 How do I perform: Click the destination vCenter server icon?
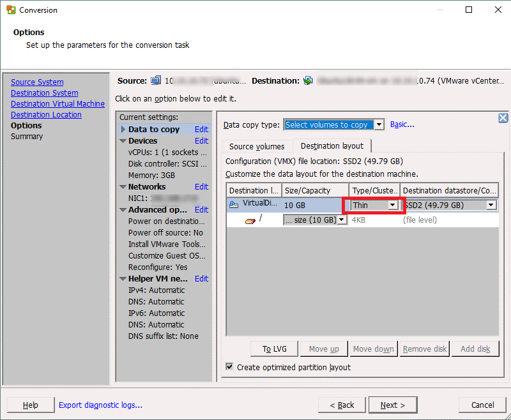[x=308, y=80]
